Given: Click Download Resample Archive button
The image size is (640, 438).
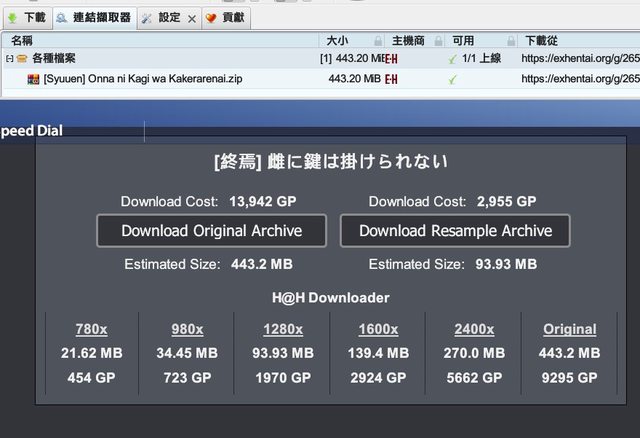Looking at the screenshot, I should pyautogui.click(x=455, y=231).
